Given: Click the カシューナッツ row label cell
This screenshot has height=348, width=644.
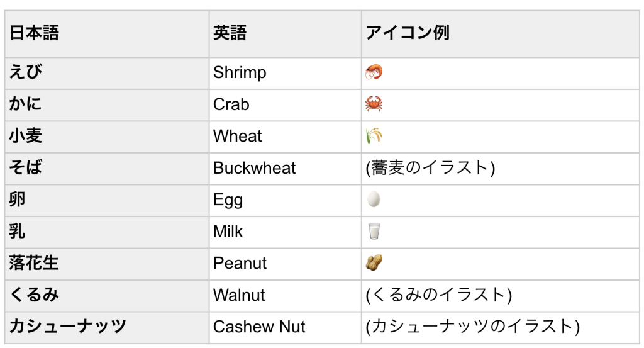Looking at the screenshot, I should 106,327.
